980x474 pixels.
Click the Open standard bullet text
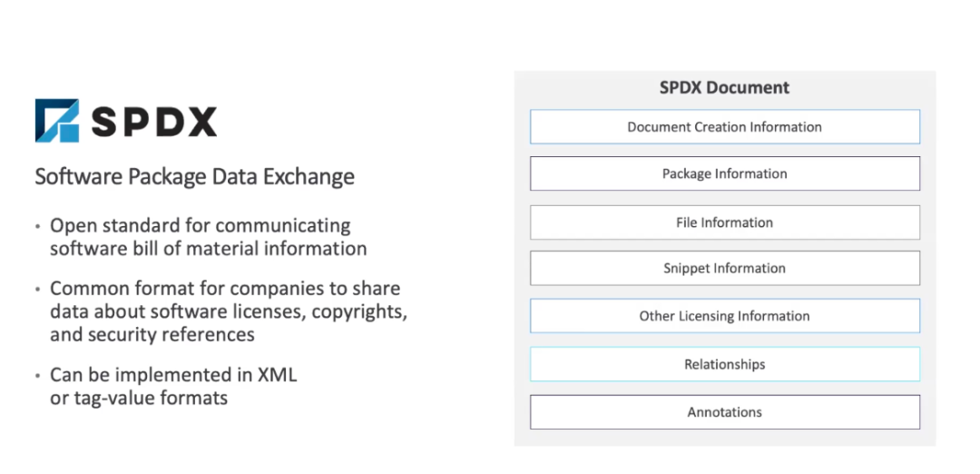pos(208,237)
